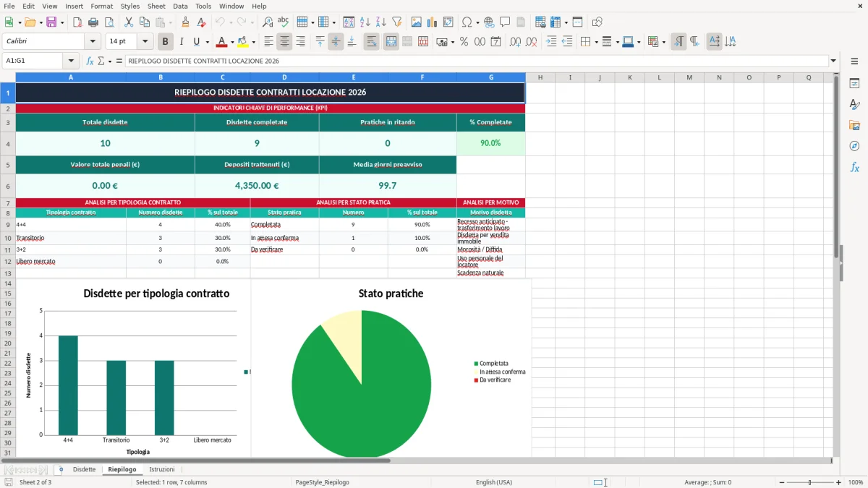
Task: Open the conditional formatting dropdown arrow
Action: pyautogui.click(x=663, y=42)
